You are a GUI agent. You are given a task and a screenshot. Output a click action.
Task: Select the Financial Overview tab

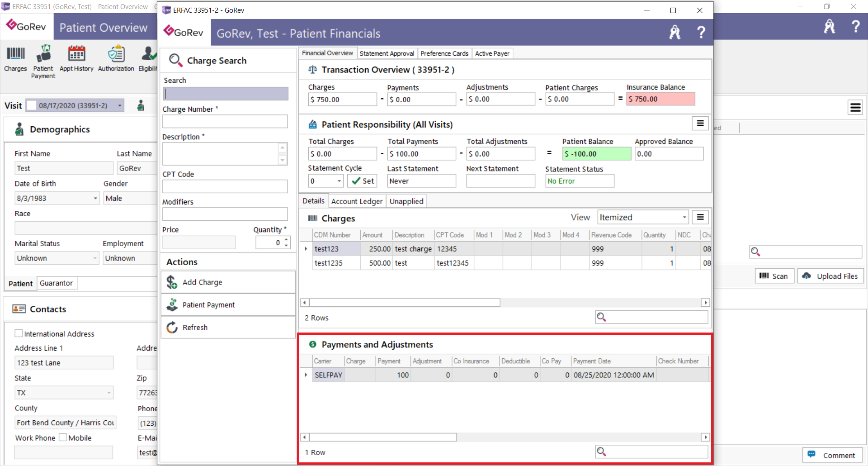(x=327, y=53)
